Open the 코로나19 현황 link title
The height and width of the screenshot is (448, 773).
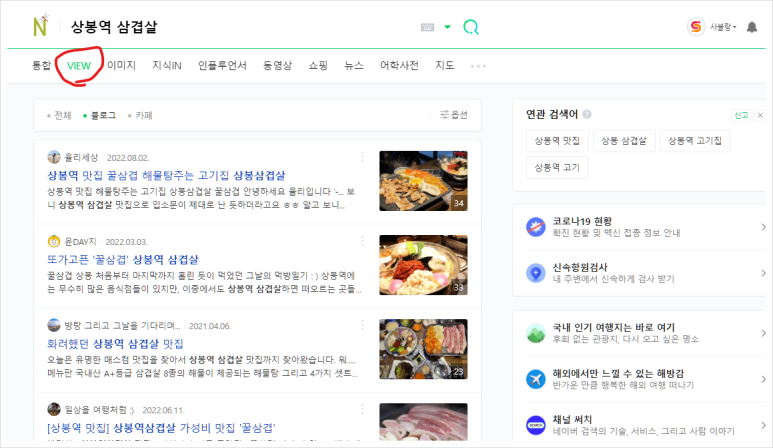582,221
